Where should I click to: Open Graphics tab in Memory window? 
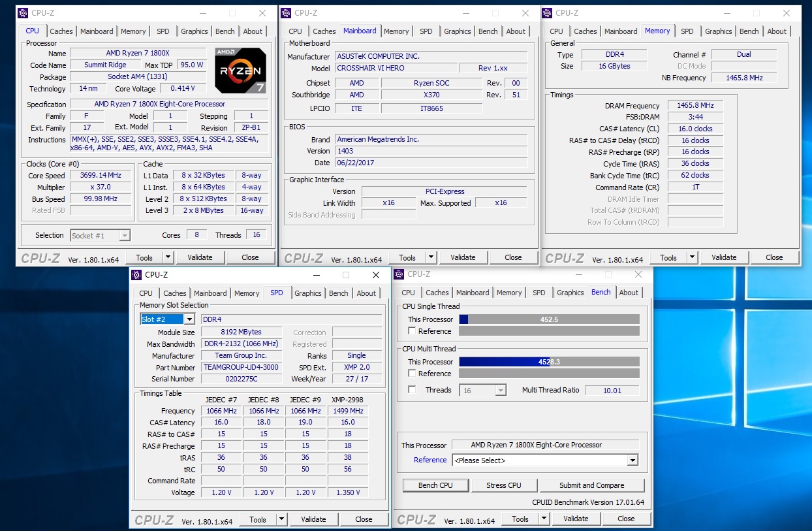[718, 31]
